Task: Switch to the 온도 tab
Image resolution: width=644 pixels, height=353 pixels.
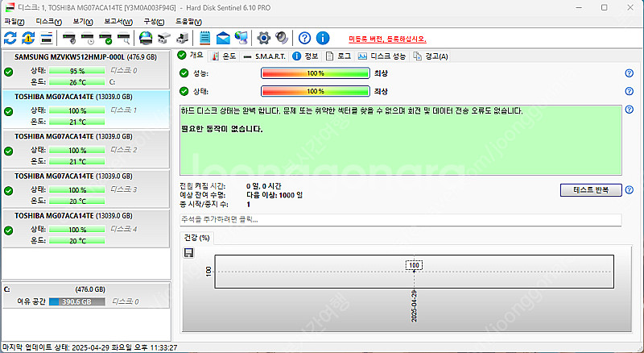Action: 224,56
